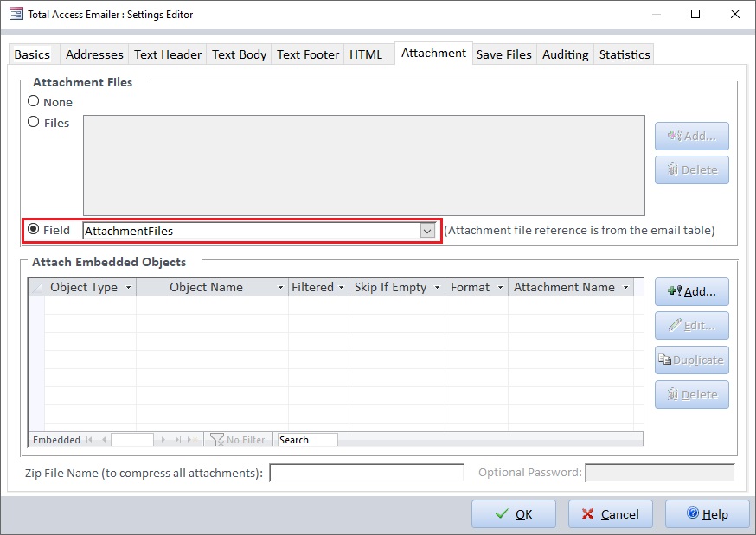Go to last Embedded record

(x=178, y=440)
